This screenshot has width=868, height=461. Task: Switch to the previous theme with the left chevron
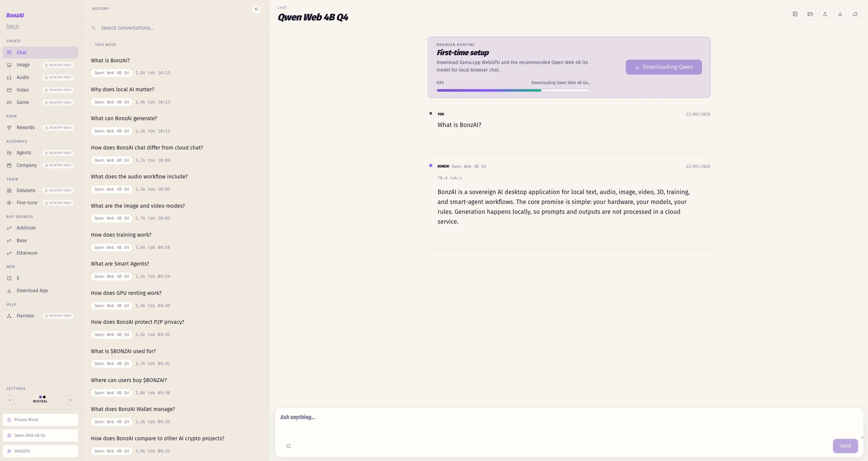click(x=10, y=400)
